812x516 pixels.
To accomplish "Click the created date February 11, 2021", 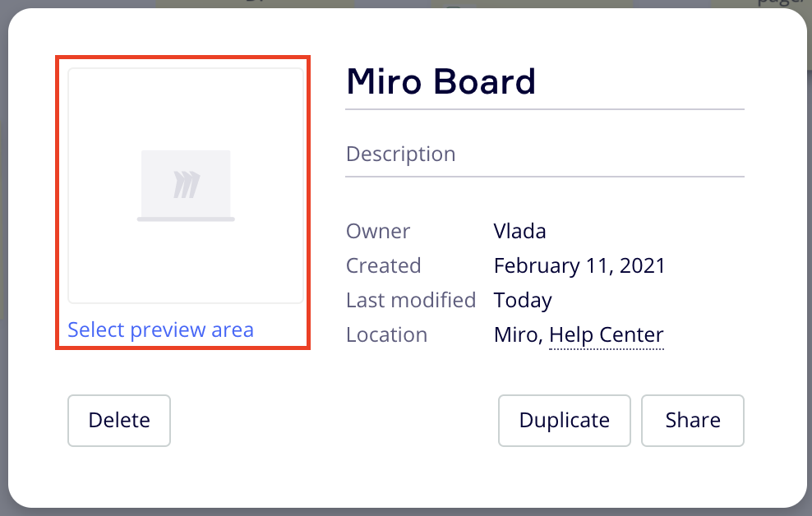I will click(579, 265).
